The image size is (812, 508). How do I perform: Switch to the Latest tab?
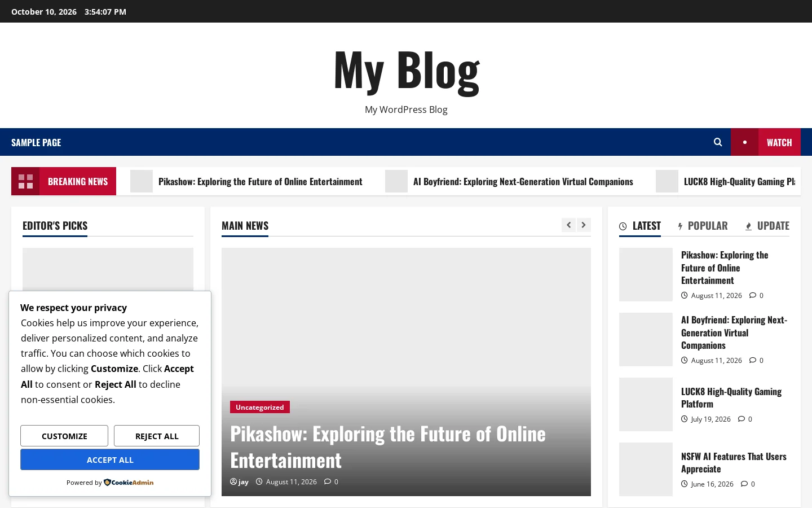click(640, 226)
